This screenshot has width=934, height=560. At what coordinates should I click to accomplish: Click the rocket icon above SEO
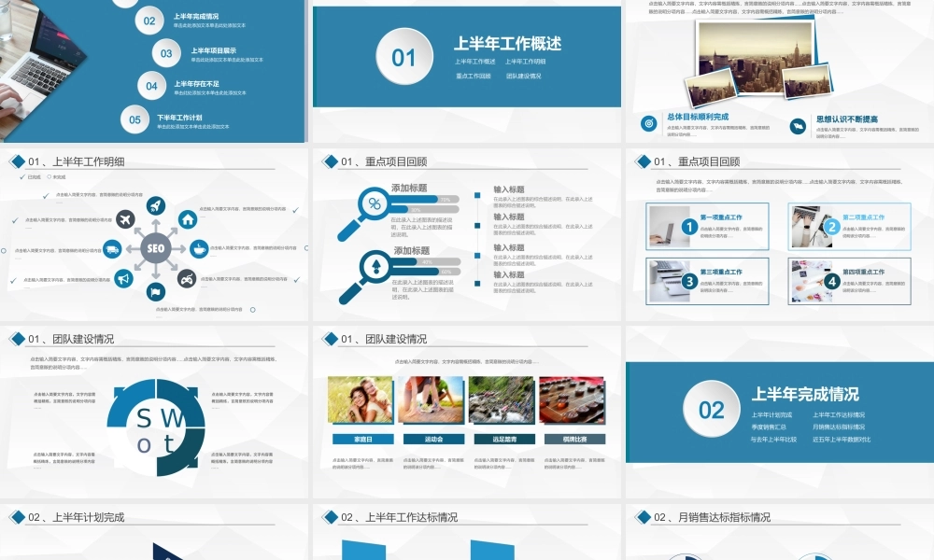click(x=155, y=206)
